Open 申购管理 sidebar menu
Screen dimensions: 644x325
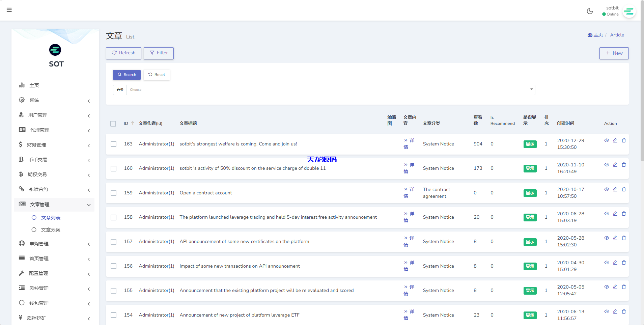(54, 244)
